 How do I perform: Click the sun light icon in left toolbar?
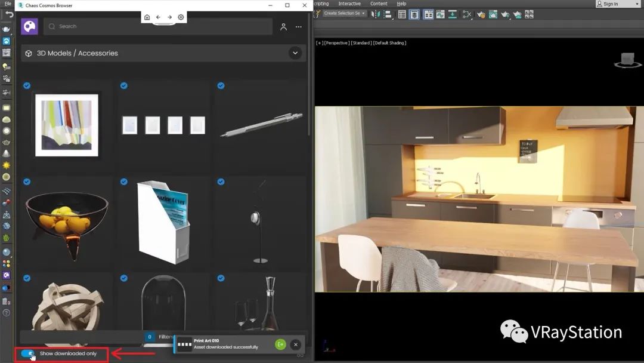pyautogui.click(x=6, y=165)
